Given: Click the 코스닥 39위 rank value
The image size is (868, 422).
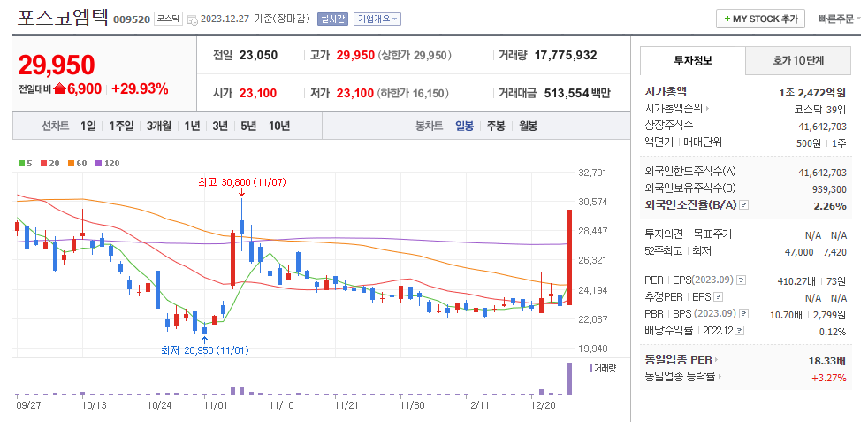Looking at the screenshot, I should tap(820, 110).
